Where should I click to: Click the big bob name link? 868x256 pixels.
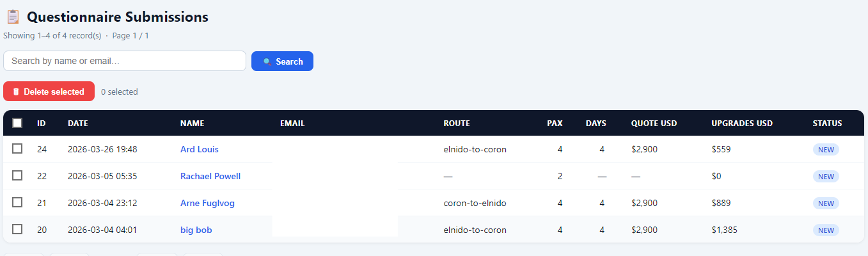[x=196, y=230]
